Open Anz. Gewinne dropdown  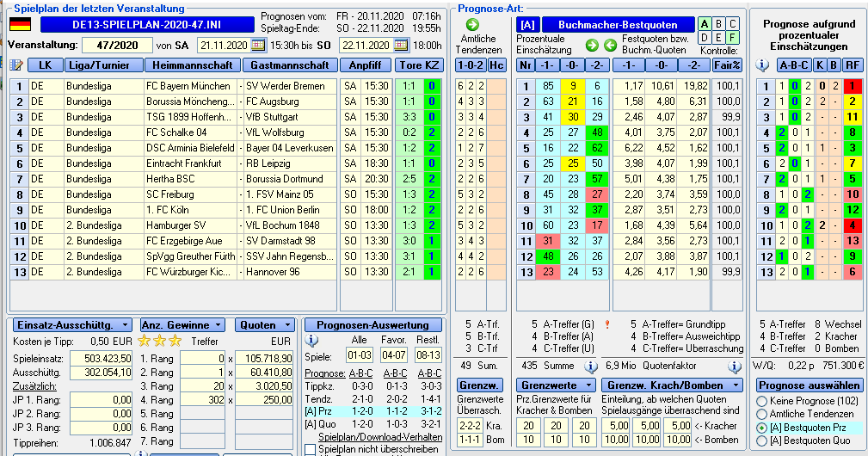click(182, 325)
